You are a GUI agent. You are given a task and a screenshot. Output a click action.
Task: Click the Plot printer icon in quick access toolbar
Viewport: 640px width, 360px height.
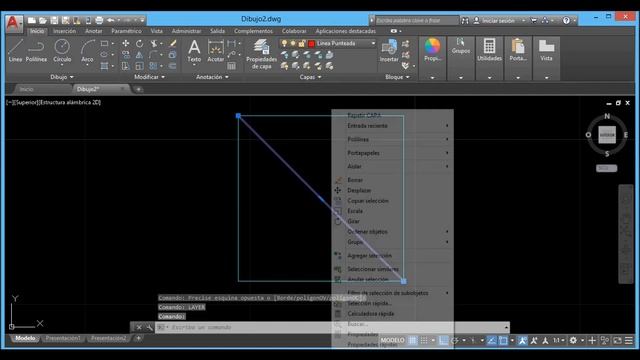(99, 20)
